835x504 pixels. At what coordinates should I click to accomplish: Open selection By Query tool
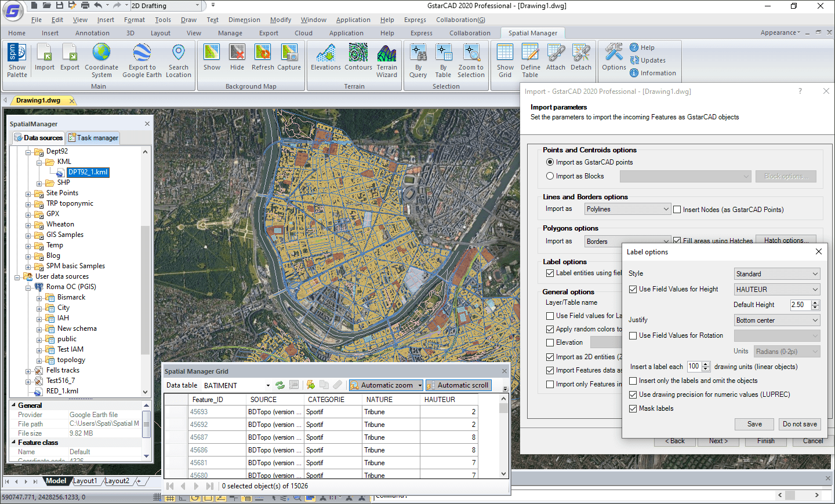click(418, 60)
